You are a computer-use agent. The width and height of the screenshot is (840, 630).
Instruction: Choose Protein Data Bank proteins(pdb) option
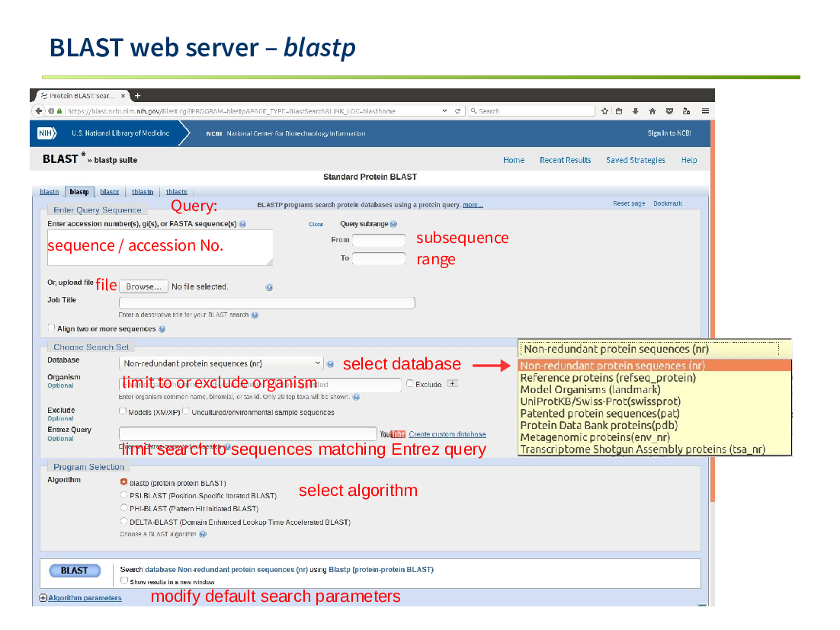[x=655, y=426]
